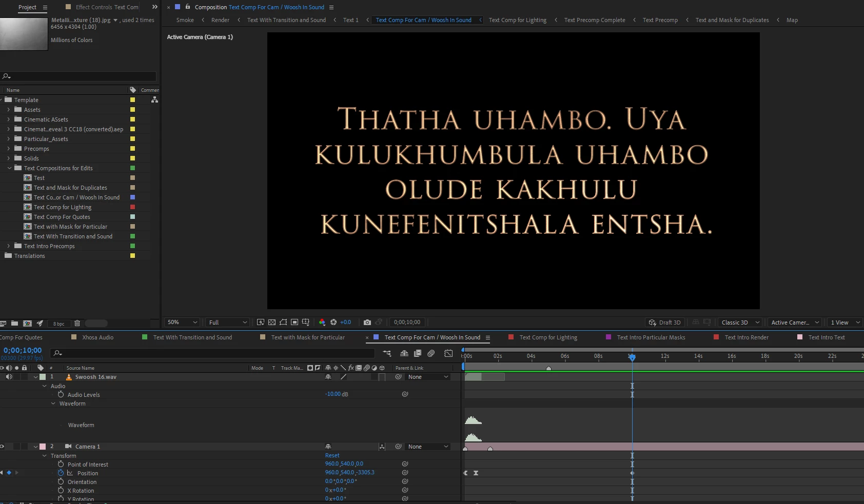Click Text Precomp Complete breadcrumb
This screenshot has width=864, height=504.
tap(595, 20)
